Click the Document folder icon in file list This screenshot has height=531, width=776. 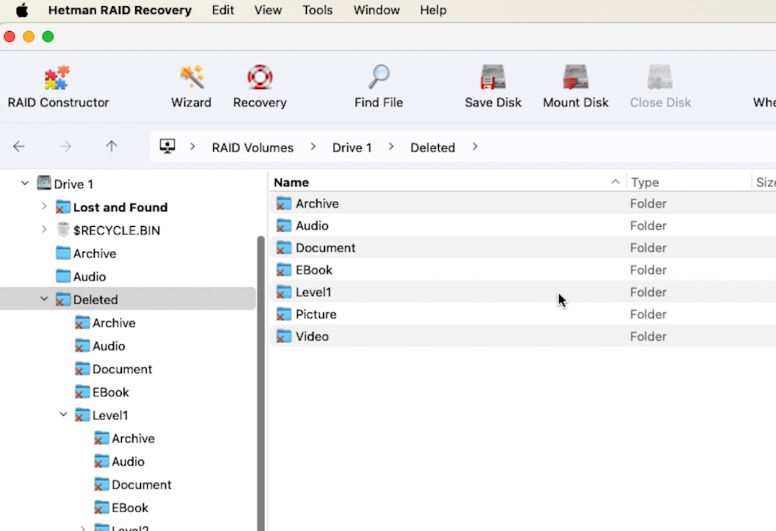tap(284, 247)
